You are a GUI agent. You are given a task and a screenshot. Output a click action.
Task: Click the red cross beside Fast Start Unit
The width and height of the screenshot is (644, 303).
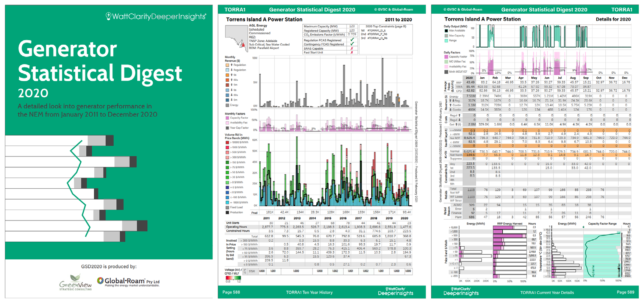coord(352,53)
